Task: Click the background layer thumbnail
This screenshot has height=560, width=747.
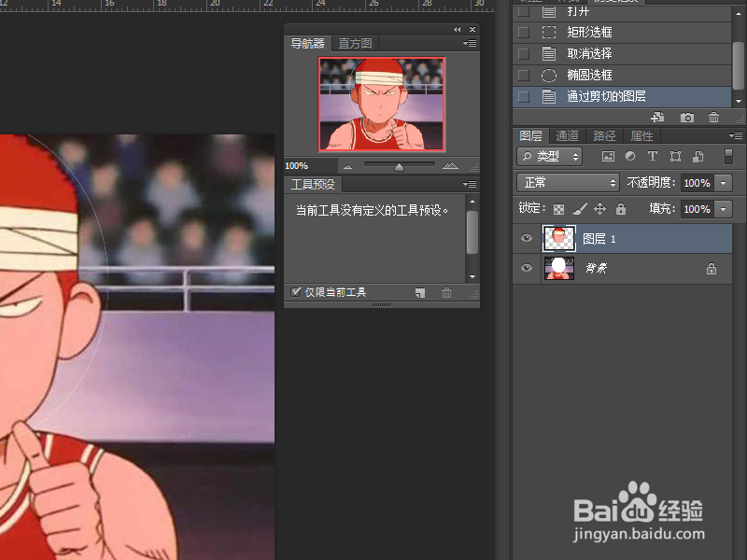Action: tap(559, 268)
